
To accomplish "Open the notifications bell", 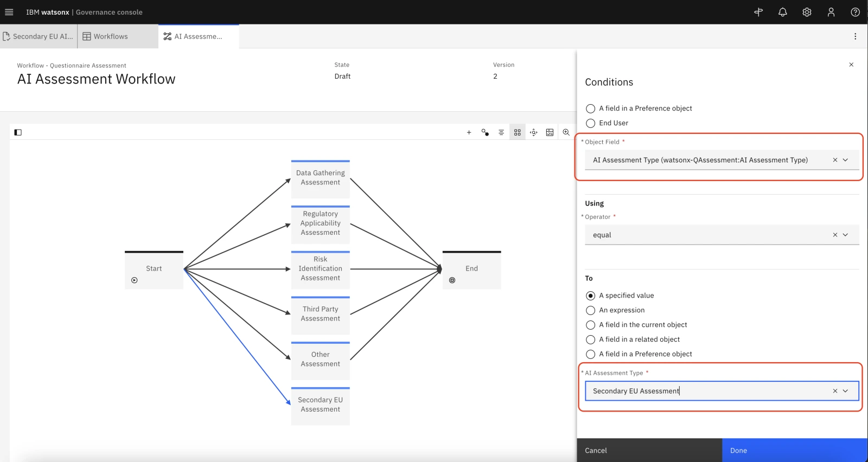I will 782,12.
